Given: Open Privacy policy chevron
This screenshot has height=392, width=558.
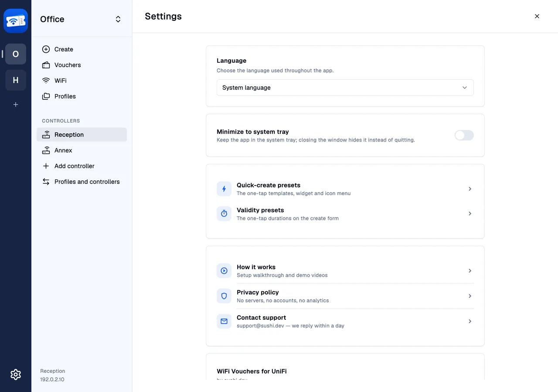Looking at the screenshot, I should point(470,296).
